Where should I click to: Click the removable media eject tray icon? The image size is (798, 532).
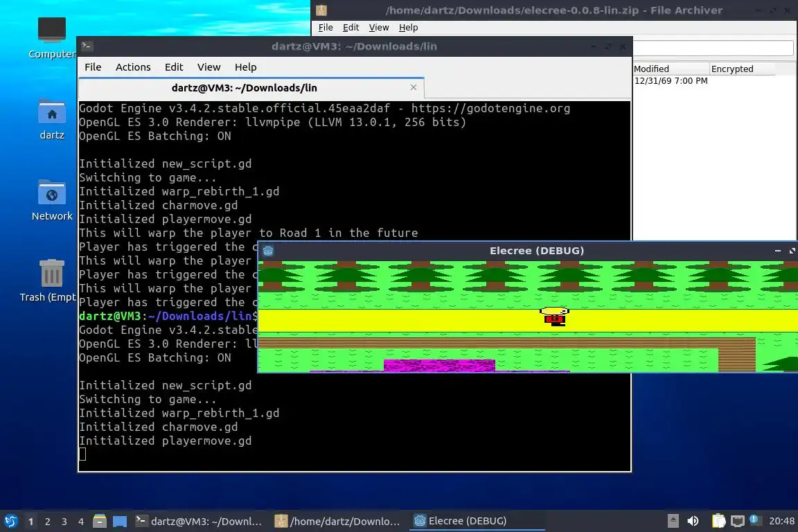point(673,521)
